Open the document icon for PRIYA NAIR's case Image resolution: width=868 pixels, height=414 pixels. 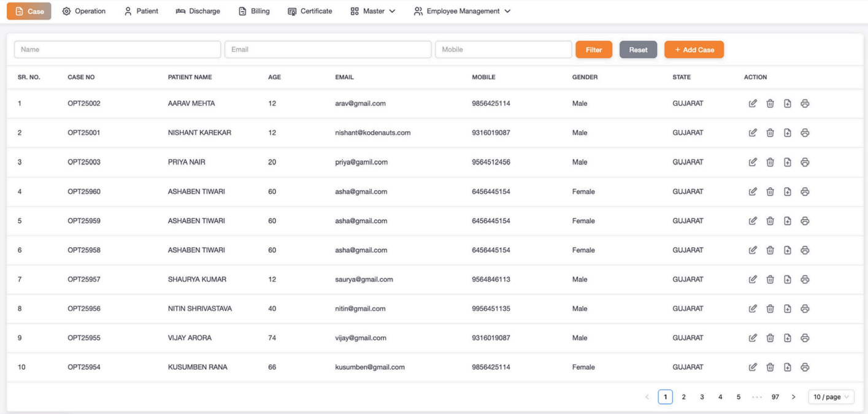pyautogui.click(x=787, y=161)
